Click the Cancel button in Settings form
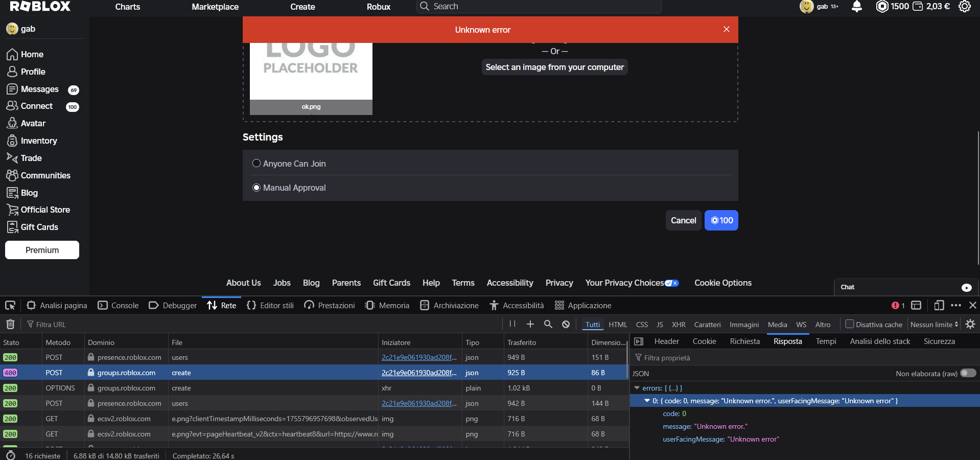The width and height of the screenshot is (980, 460). point(683,220)
